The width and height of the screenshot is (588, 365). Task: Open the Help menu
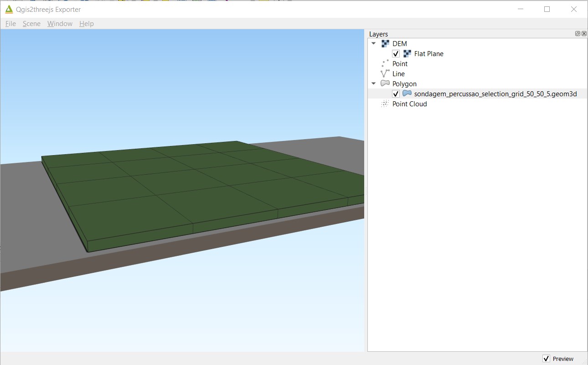click(86, 24)
